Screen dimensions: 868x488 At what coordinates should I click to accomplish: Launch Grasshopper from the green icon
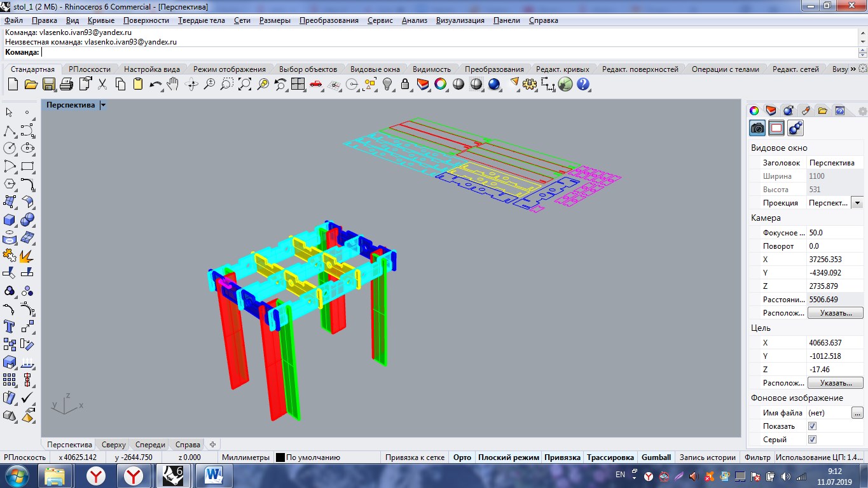click(x=565, y=84)
